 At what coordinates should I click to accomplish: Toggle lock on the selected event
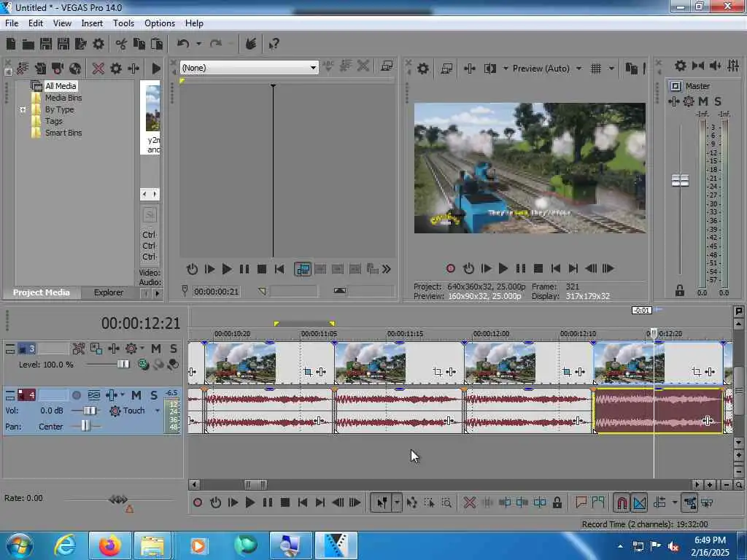557,502
